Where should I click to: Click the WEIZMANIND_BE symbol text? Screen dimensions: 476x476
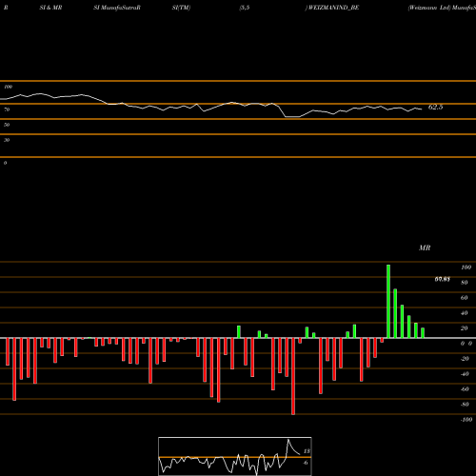(333, 8)
